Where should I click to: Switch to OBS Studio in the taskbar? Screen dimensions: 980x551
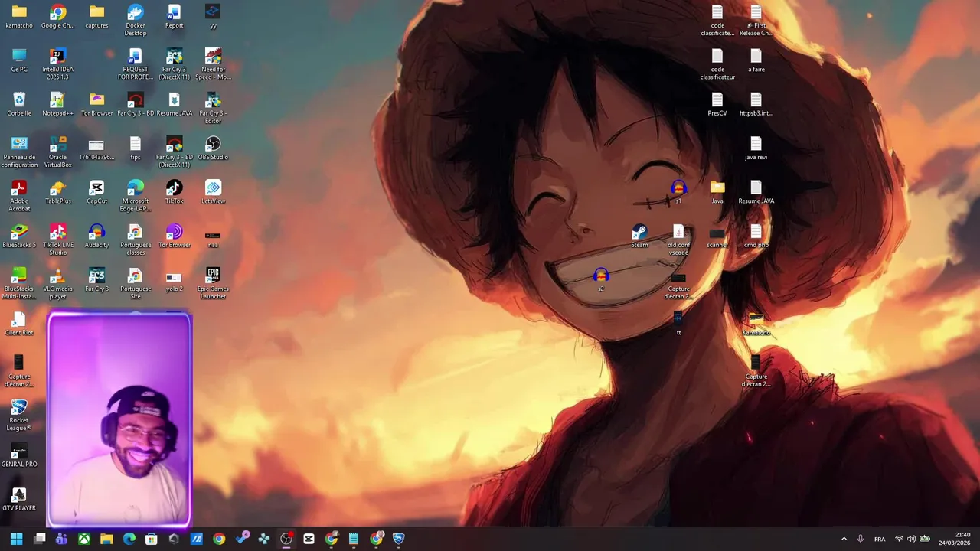pyautogui.click(x=286, y=539)
